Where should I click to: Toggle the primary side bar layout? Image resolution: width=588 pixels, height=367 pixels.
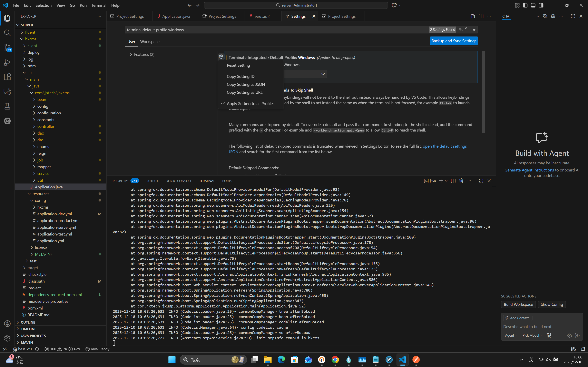click(x=525, y=5)
